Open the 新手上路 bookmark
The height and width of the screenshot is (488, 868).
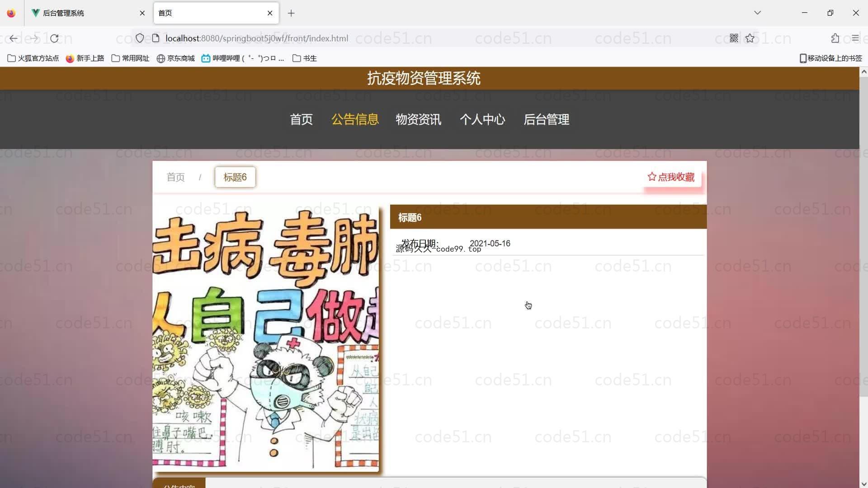pos(85,58)
